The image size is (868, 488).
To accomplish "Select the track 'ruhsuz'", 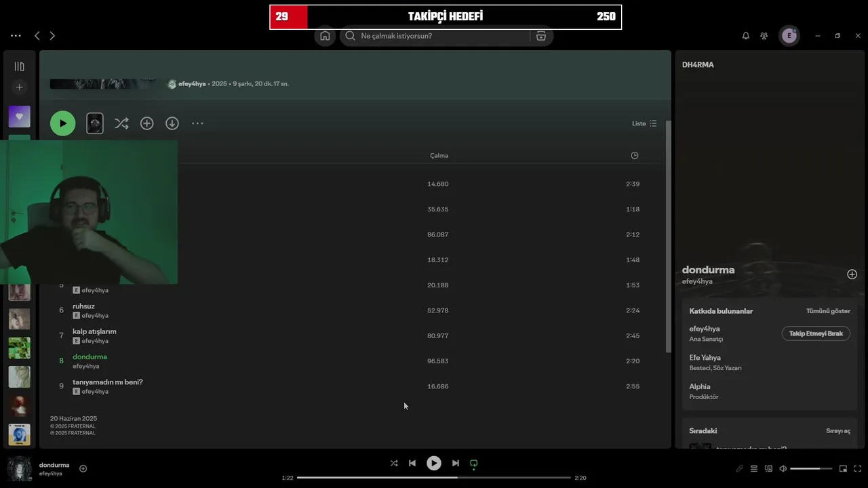I will coord(84,306).
